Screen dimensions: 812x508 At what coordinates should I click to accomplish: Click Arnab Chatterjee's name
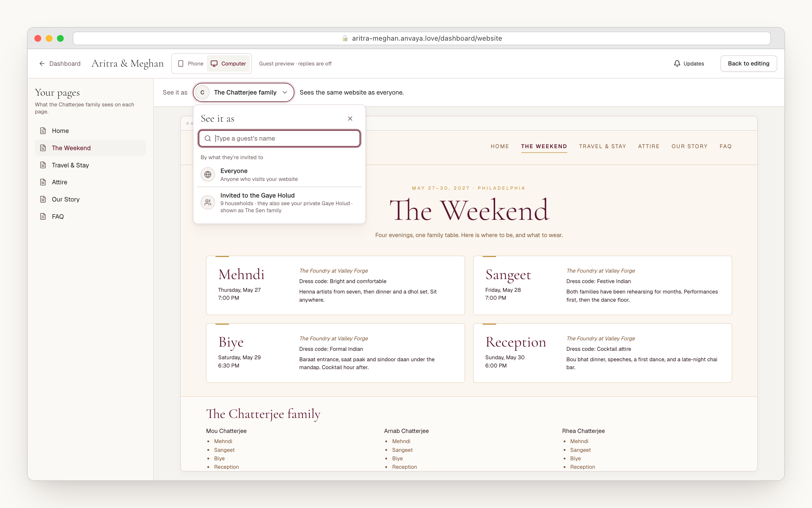406,431
